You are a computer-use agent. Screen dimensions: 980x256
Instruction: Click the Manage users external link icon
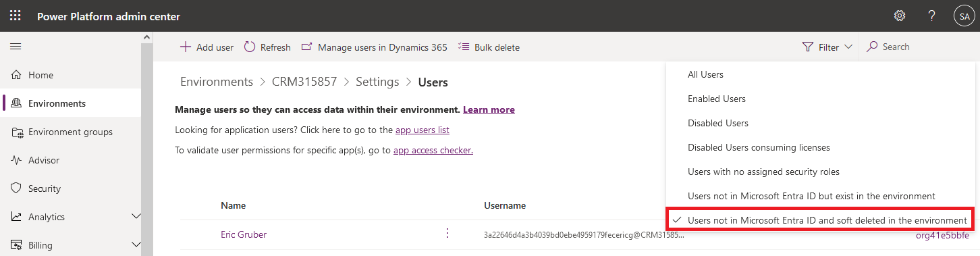tap(306, 47)
